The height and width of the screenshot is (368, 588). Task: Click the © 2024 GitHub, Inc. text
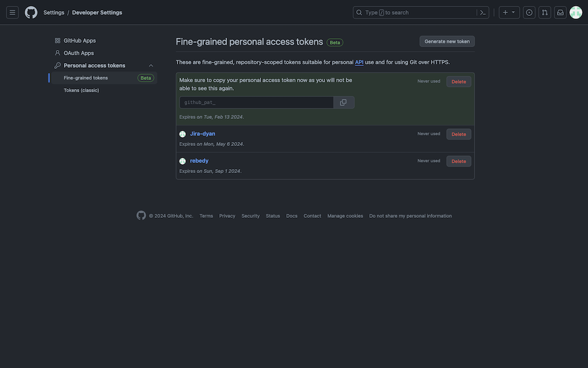(171, 216)
